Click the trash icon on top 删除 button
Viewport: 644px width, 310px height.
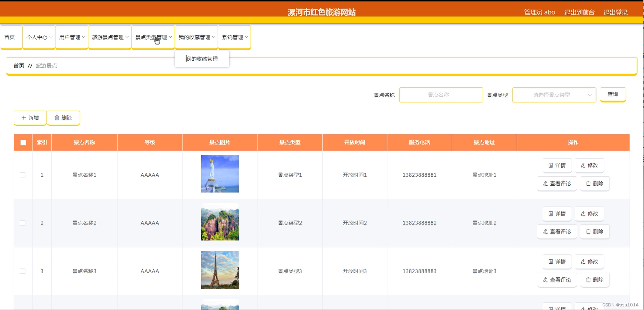click(57, 118)
